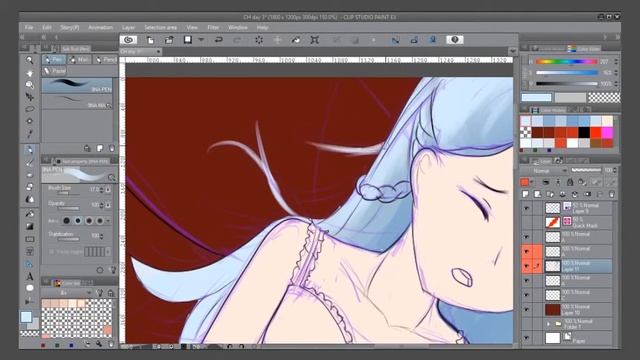This screenshot has height=360, width=640.
Task: Expand Folder 1 in layer list
Action: click(x=549, y=324)
